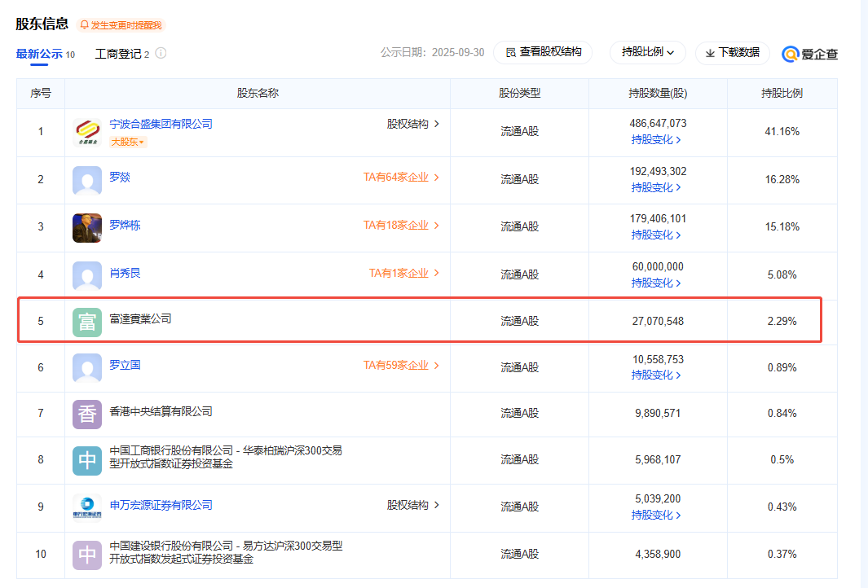Click the info icon next to 工商登记

click(160, 54)
